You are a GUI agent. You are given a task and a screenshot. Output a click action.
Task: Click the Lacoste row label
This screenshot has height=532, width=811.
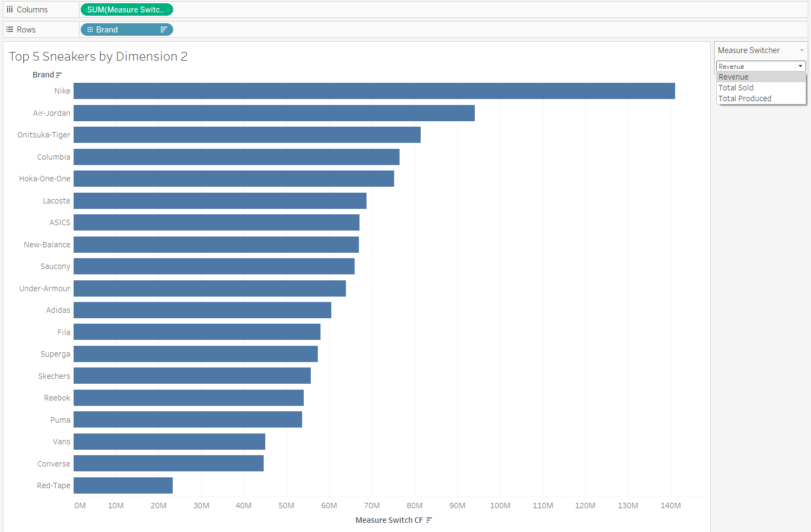tap(57, 201)
